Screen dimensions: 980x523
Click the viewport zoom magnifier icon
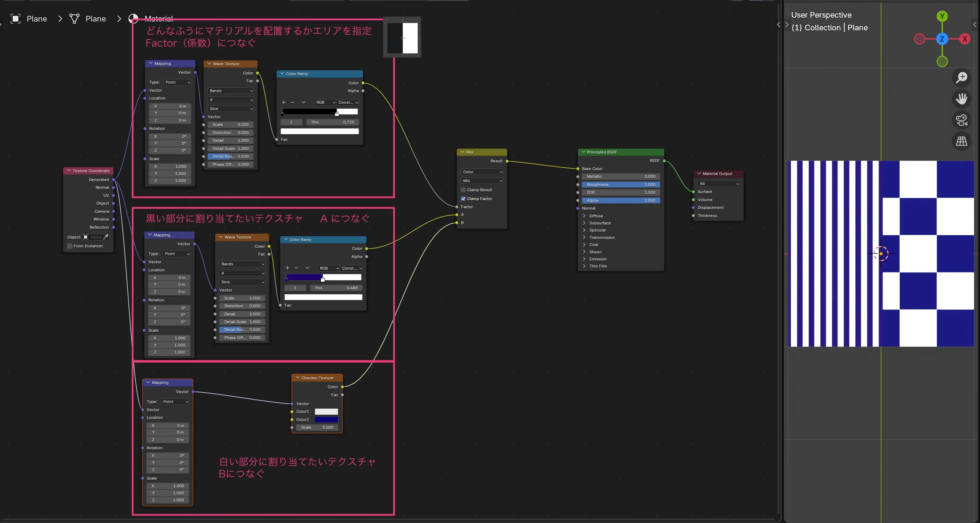pyautogui.click(x=961, y=77)
